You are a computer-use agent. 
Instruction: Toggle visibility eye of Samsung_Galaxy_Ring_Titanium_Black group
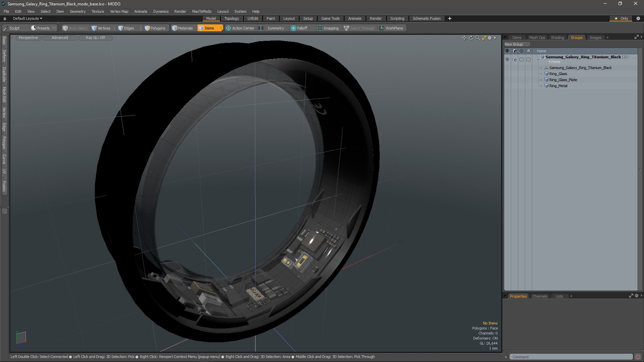pyautogui.click(x=507, y=59)
